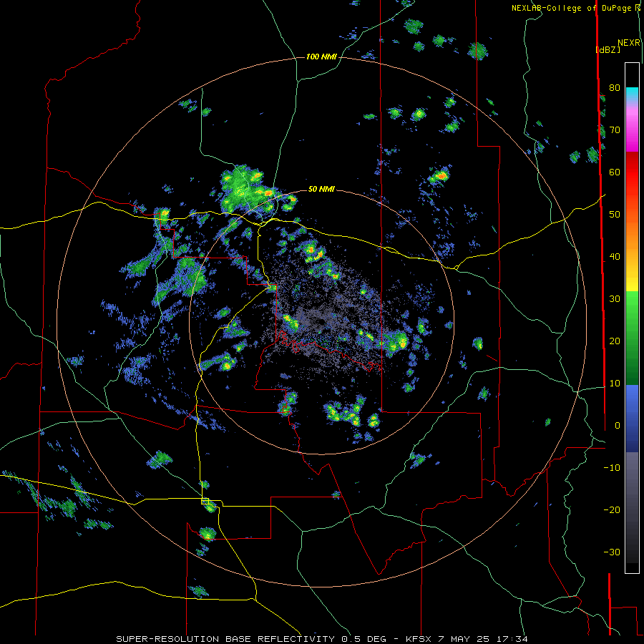Click the "-10" value on the dBZ scale
The height and width of the screenshot is (644, 644).
coord(612,468)
